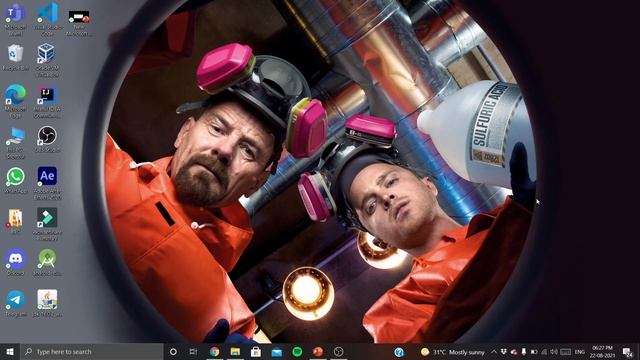Expand the hidden system tray icons chevron
The width and height of the screenshot is (640, 360).
pyautogui.click(x=494, y=352)
